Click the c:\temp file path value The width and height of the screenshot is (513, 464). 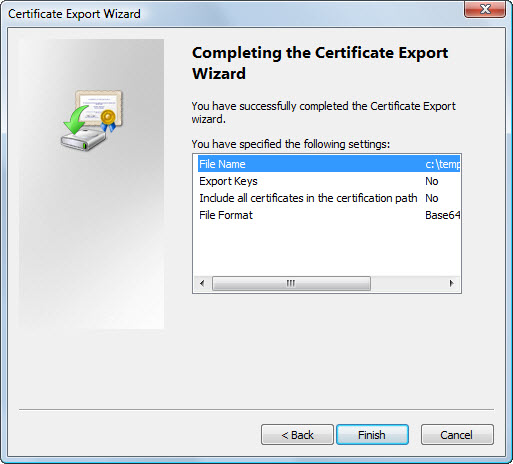click(443, 164)
